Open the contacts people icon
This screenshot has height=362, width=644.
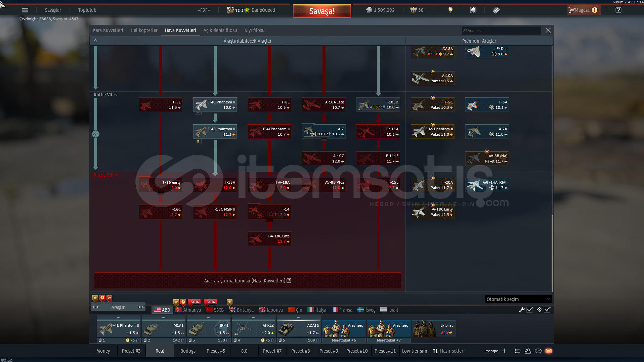pyautogui.click(x=528, y=351)
